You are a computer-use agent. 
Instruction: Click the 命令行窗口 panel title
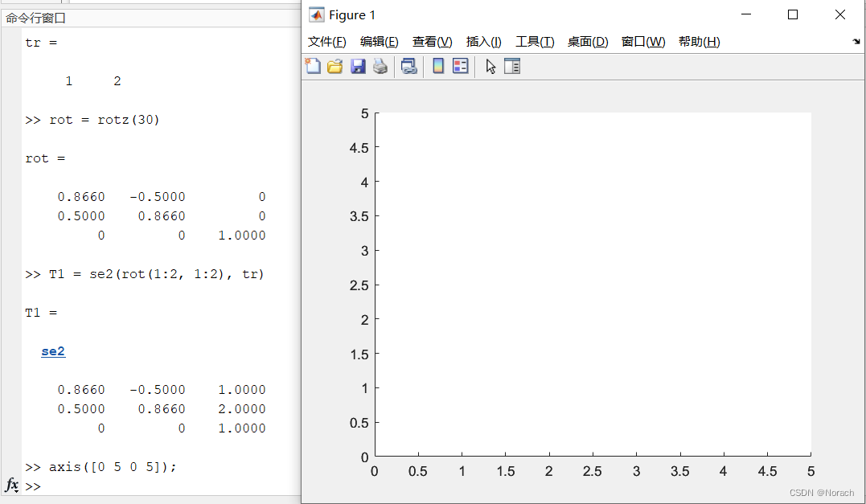point(36,18)
